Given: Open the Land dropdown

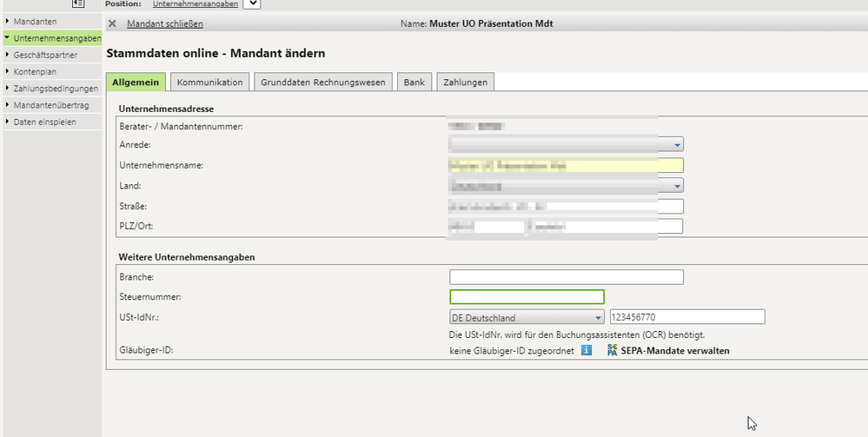Looking at the screenshot, I should [x=677, y=186].
